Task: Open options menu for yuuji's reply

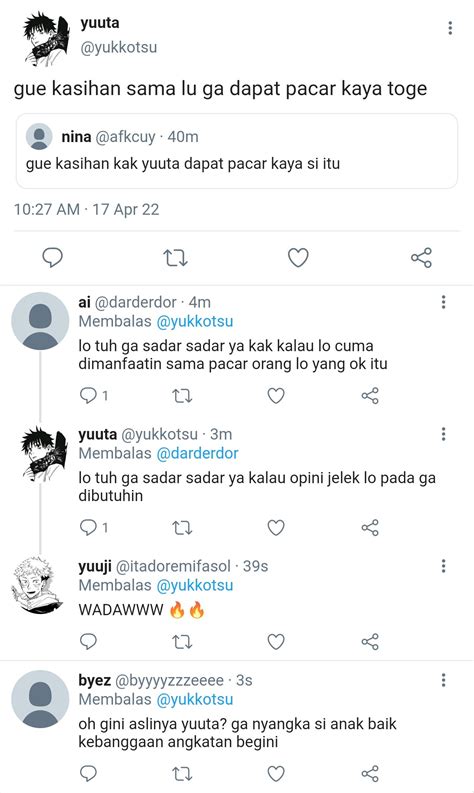Action: 443,566
